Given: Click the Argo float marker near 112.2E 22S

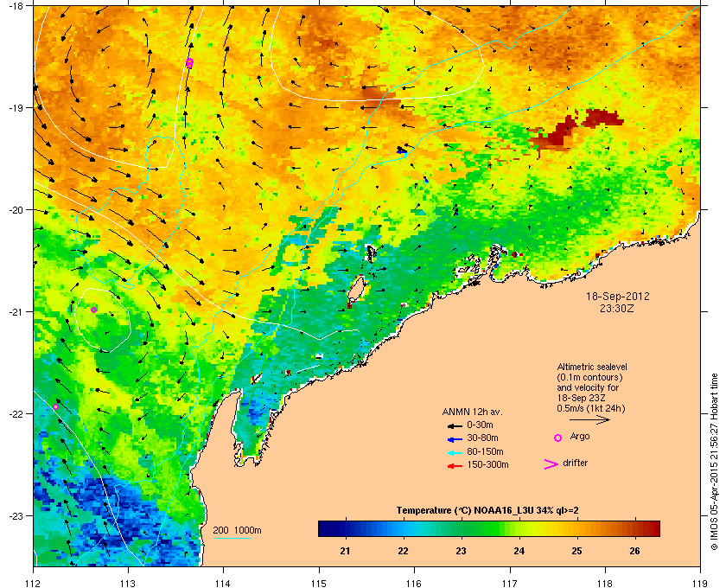Looking at the screenshot, I should coord(56,406).
